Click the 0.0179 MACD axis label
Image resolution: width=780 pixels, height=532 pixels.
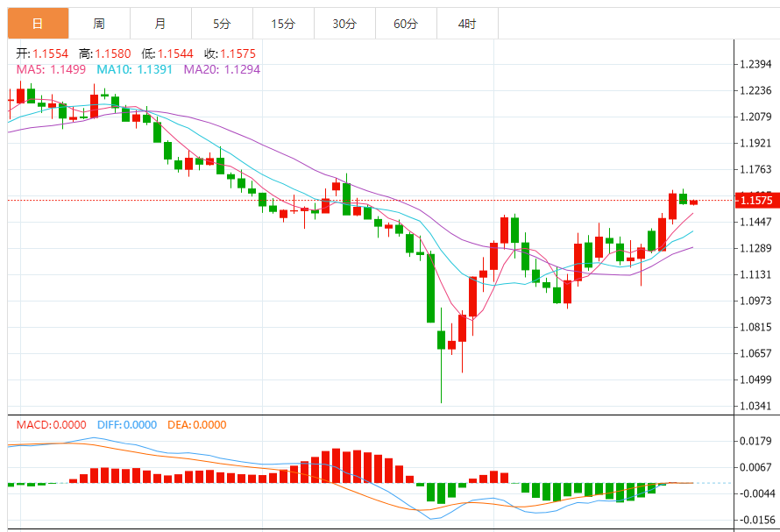pyautogui.click(x=755, y=441)
